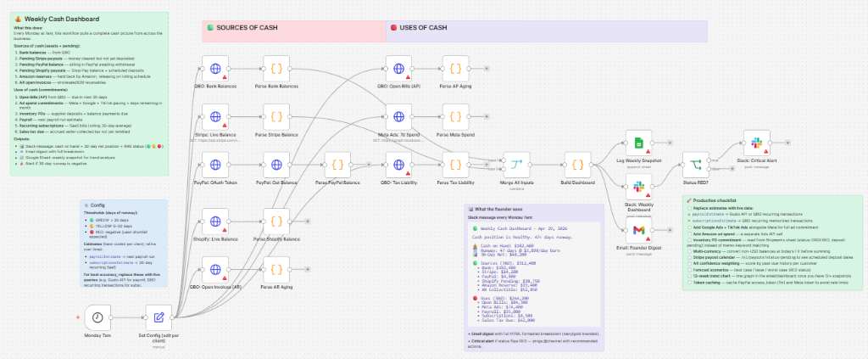Viewport: 868px width, 359px height.
Task: Select the QBO: Tax Liability node
Action: [x=398, y=165]
